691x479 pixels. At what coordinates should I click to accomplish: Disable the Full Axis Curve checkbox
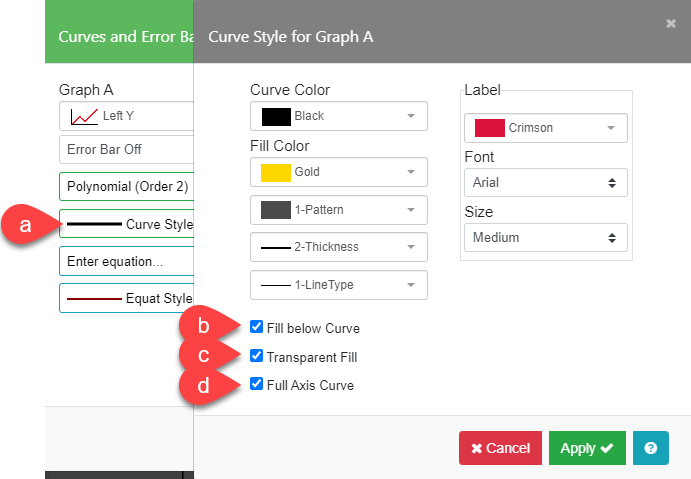click(257, 385)
